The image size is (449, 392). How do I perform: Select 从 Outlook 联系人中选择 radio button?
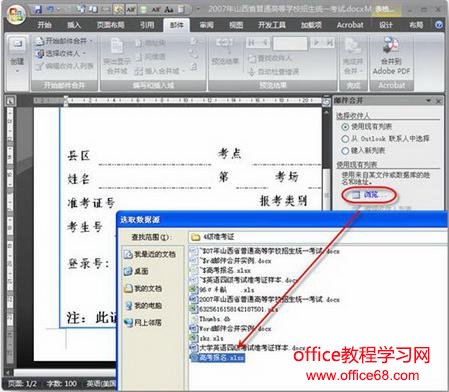pyautogui.click(x=345, y=139)
